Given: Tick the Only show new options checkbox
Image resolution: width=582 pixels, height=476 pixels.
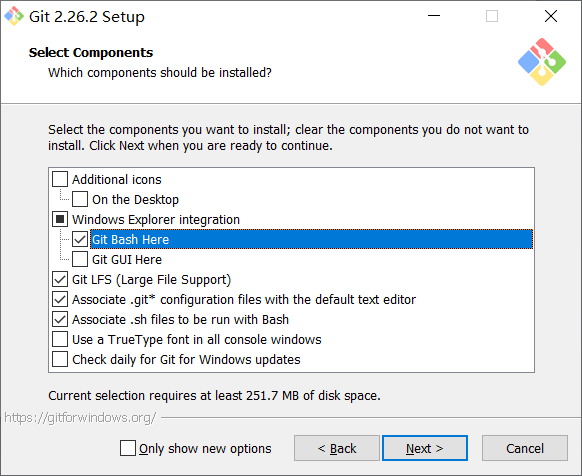Looking at the screenshot, I should 128,448.
